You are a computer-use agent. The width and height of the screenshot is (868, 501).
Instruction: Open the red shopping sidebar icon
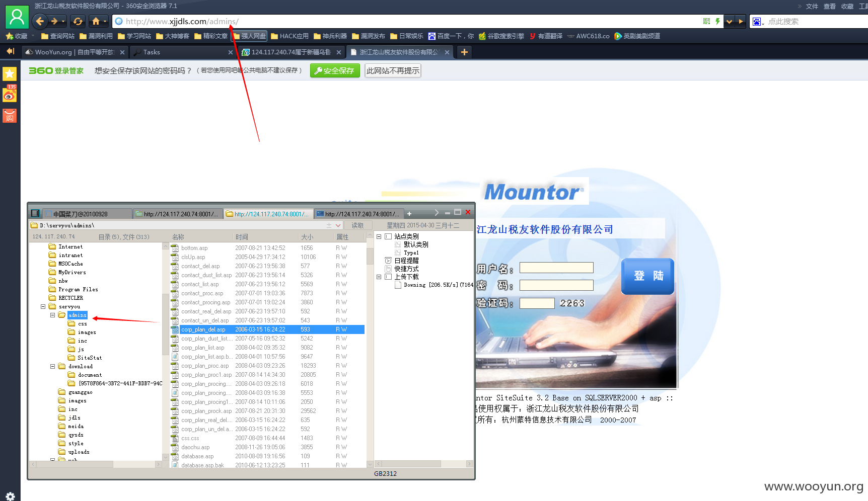[x=10, y=116]
